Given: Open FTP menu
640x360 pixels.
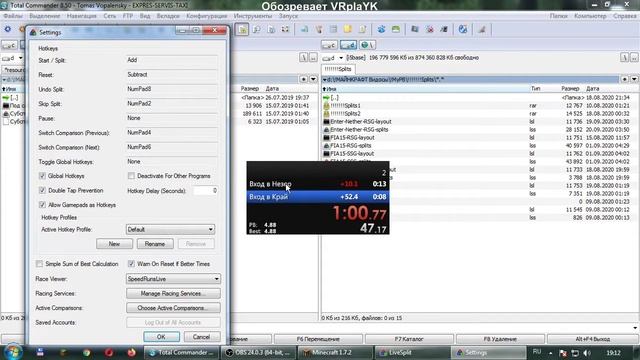Looking at the screenshot, I should 128,16.
